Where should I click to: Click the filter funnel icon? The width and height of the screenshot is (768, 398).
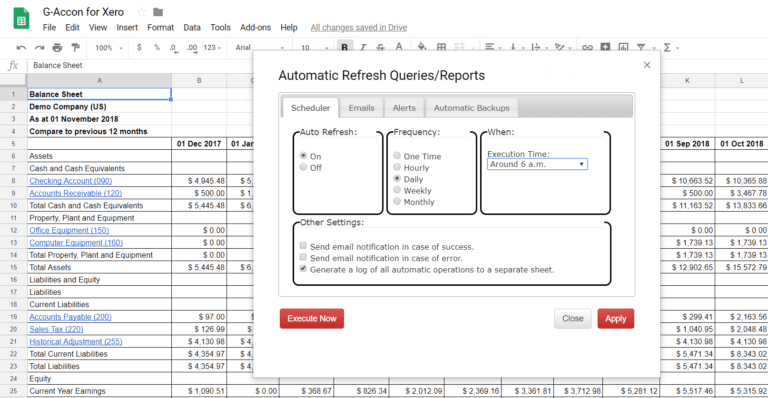tap(641, 47)
